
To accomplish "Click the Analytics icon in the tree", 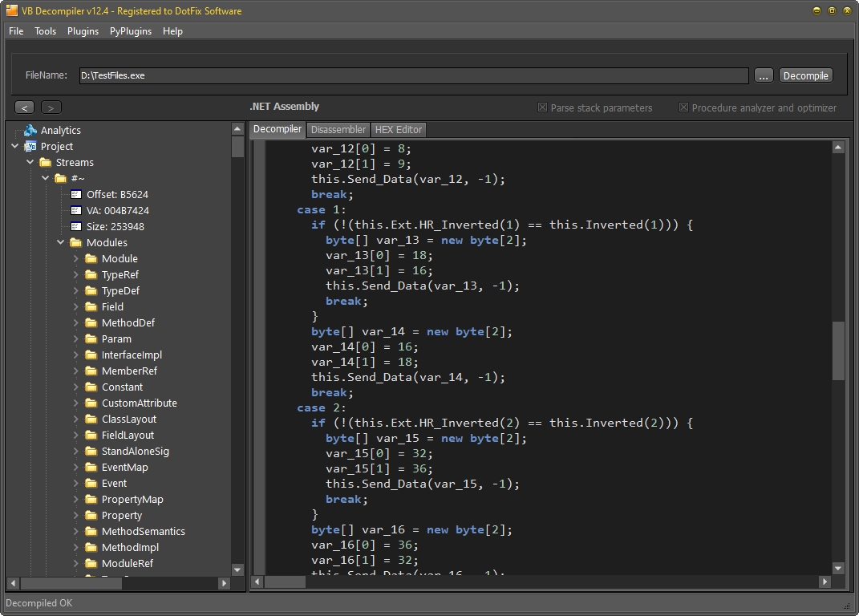I will tap(30, 131).
